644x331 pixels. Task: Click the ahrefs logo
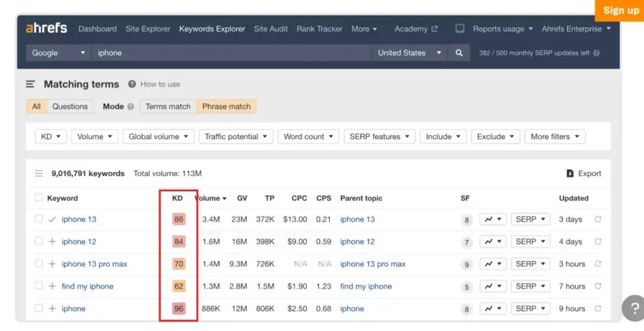[x=47, y=28]
